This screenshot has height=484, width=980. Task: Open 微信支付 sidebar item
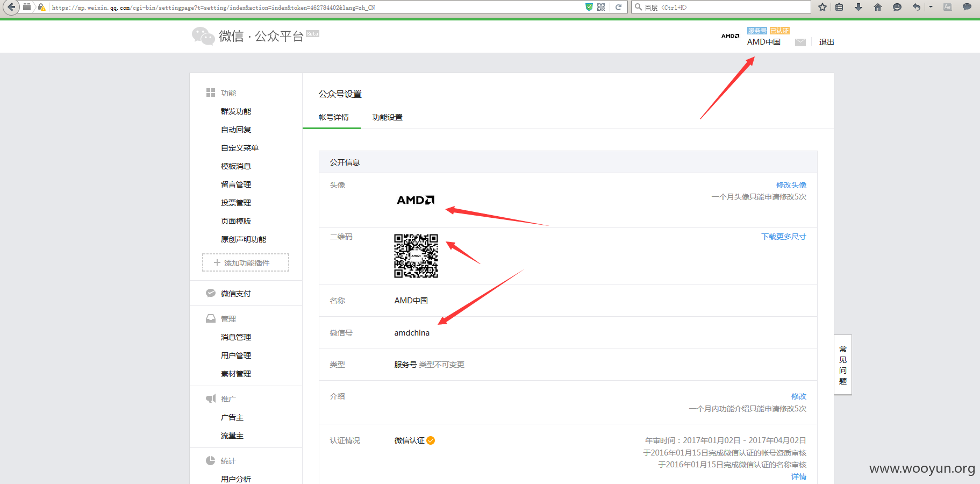click(236, 294)
